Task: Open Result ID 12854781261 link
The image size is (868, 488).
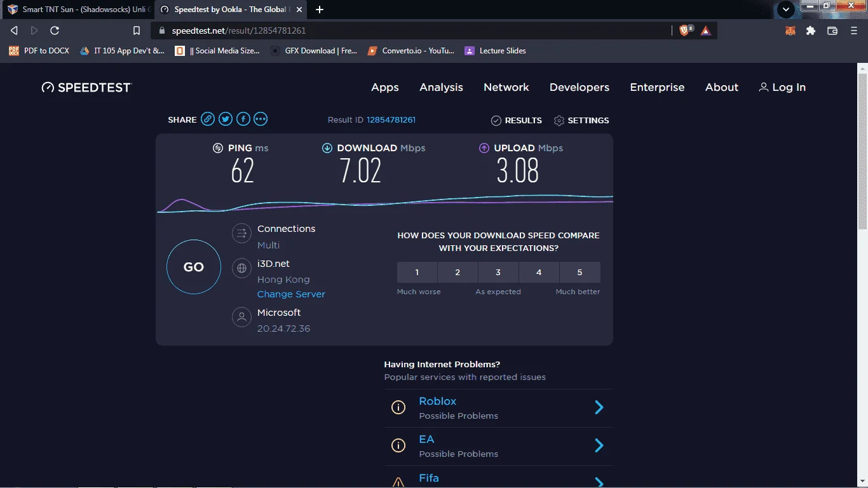Action: pos(391,119)
